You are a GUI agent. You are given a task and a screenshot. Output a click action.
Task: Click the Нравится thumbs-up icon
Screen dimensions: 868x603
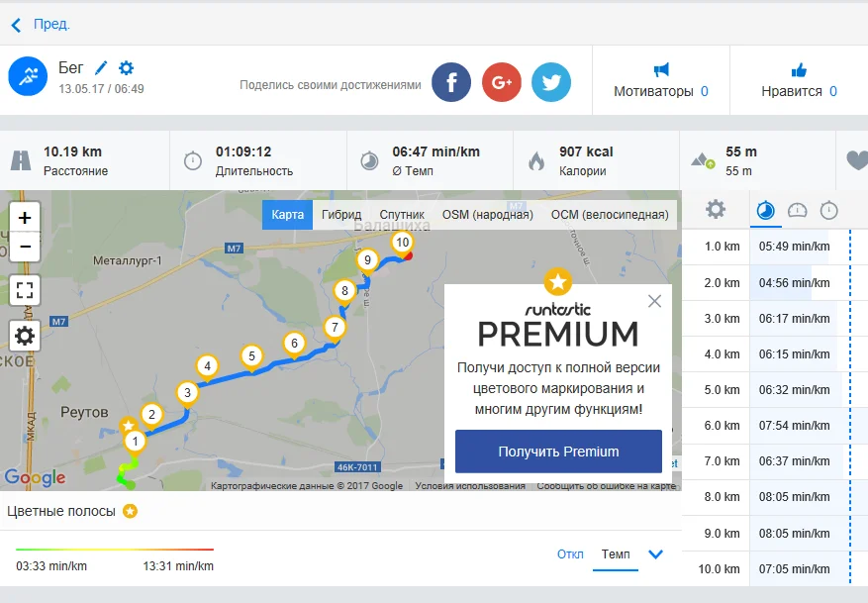(799, 69)
